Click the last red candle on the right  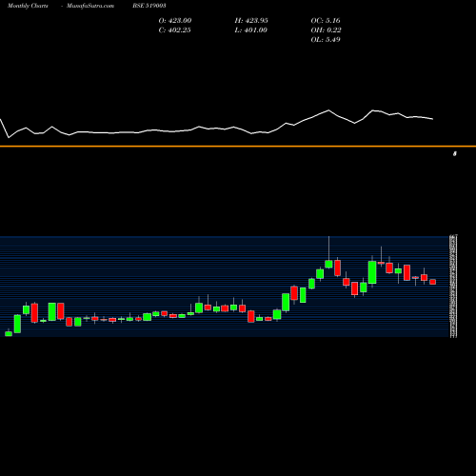(433, 282)
